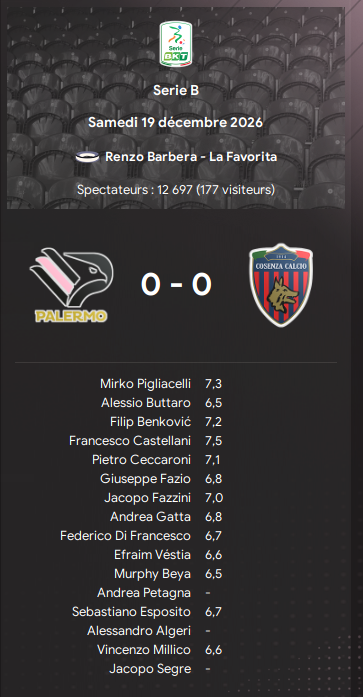Select substitute Andrea Petagna

pos(144,593)
